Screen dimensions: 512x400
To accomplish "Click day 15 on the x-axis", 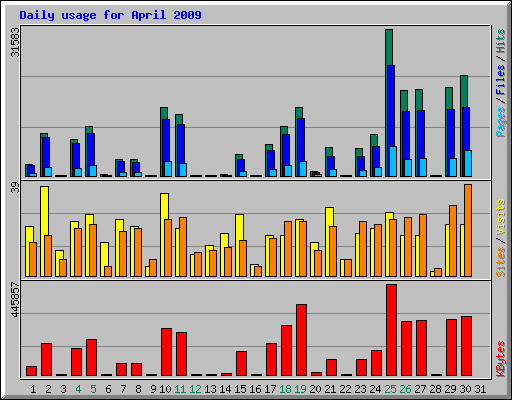I will [x=240, y=389].
